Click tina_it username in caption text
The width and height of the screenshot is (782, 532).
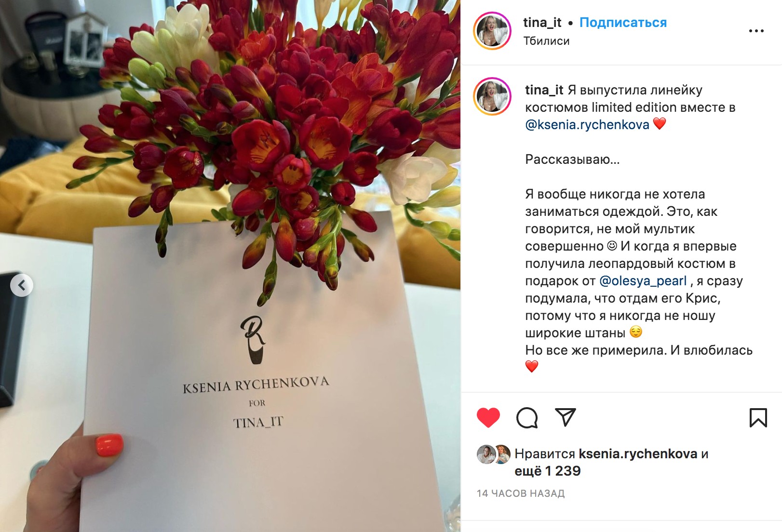[x=544, y=90]
